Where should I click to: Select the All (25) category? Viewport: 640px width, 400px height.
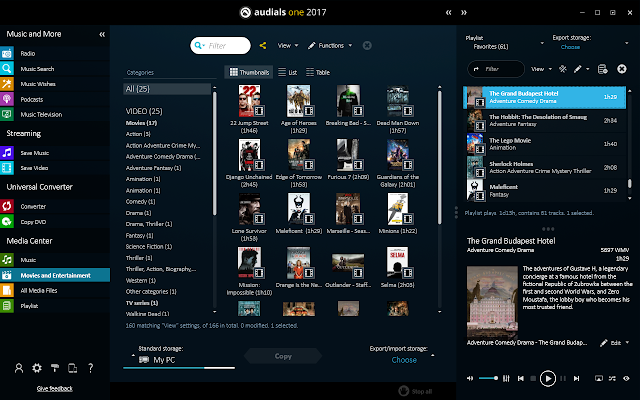click(x=167, y=89)
